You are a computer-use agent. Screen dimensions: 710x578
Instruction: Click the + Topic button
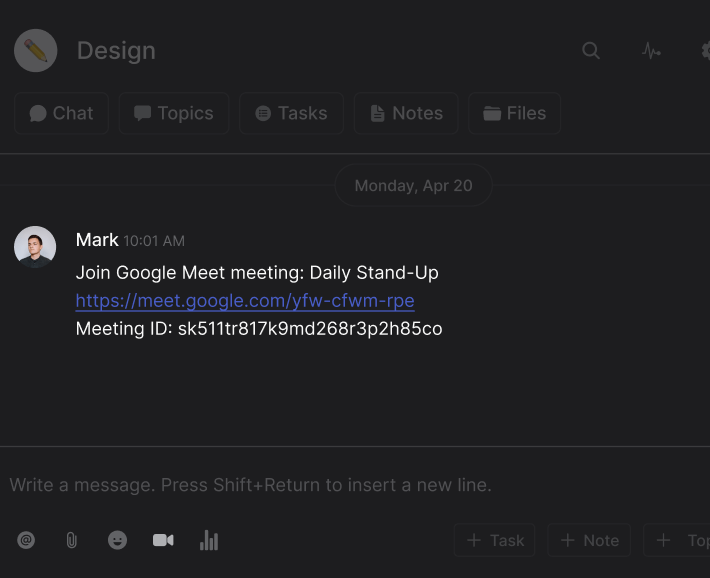677,540
